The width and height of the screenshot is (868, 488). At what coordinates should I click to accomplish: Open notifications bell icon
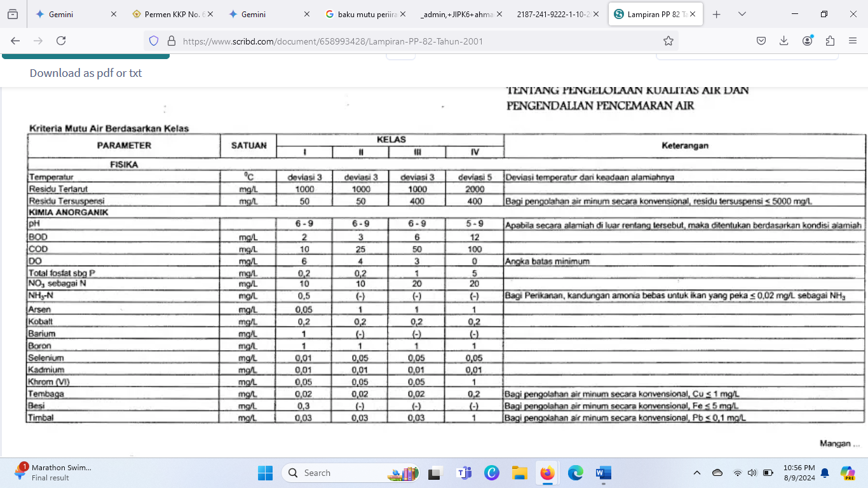click(x=825, y=473)
